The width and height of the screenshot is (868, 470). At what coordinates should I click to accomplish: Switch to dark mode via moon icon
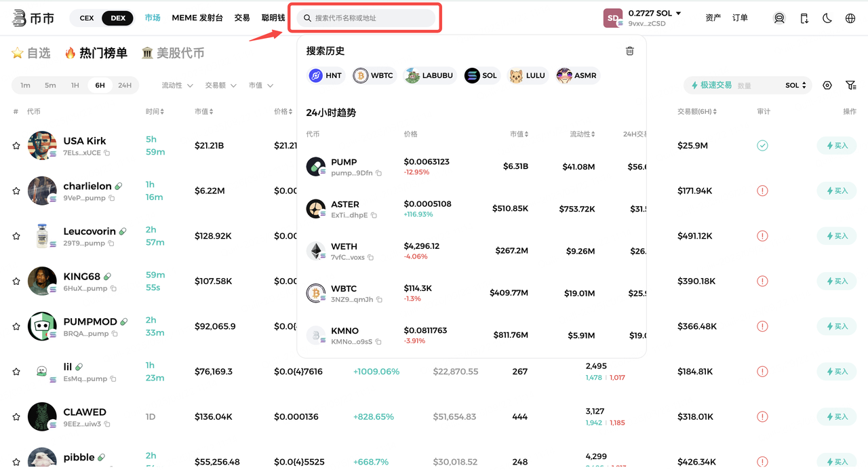(x=827, y=18)
